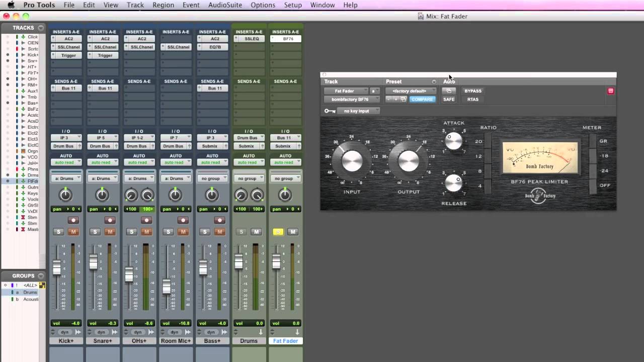This screenshot has width=644, height=362.
Task: Click the Drums group color indicator
Action: 13,292
